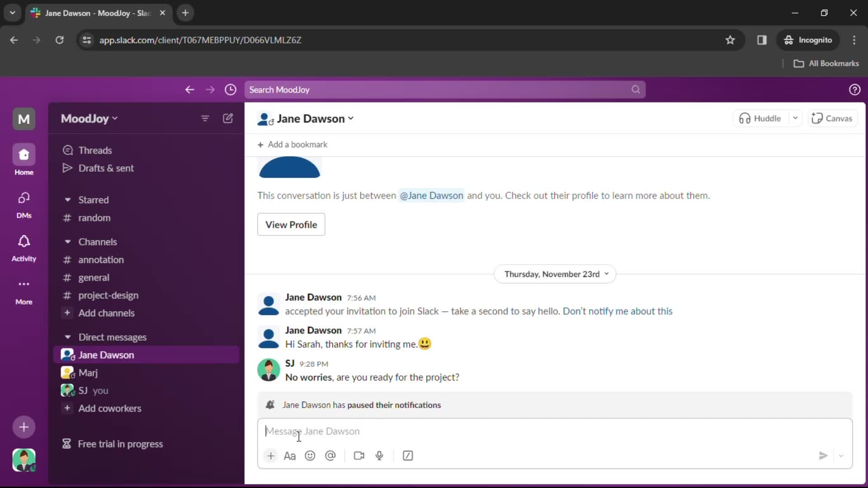The height and width of the screenshot is (488, 868).
Task: Go forward in Slack history
Action: pyautogui.click(x=210, y=89)
